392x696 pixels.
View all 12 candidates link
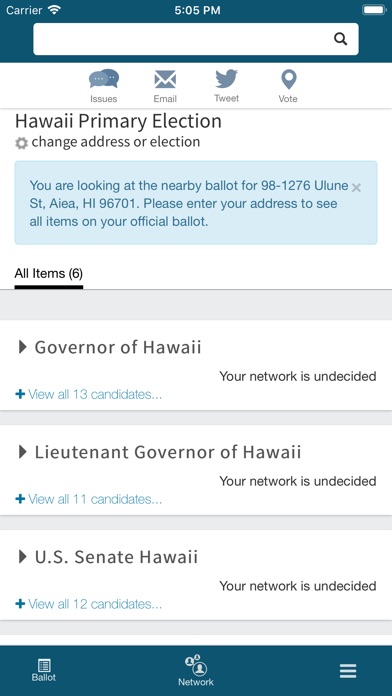88,604
